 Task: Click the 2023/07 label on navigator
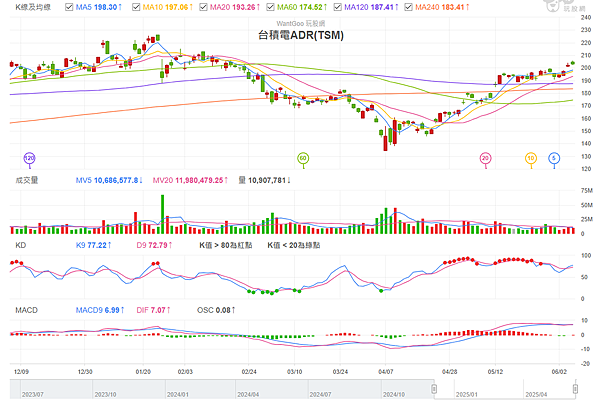(33, 394)
